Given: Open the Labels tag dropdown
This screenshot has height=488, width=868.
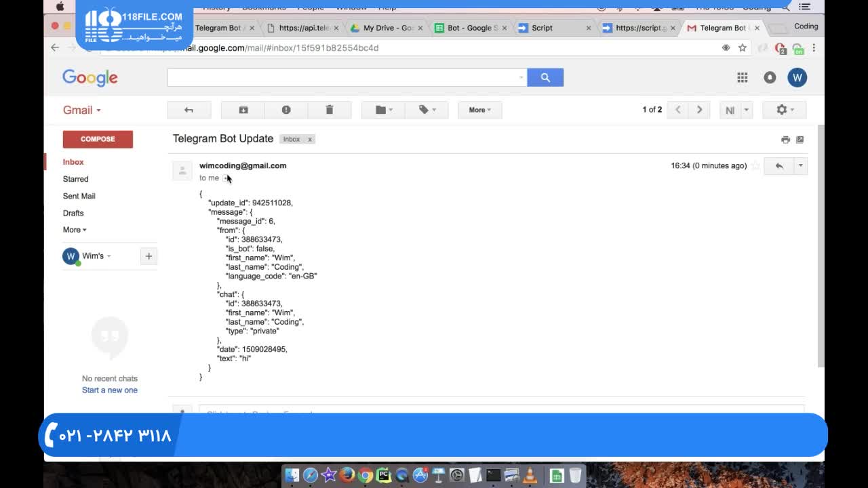Looking at the screenshot, I should point(427,110).
